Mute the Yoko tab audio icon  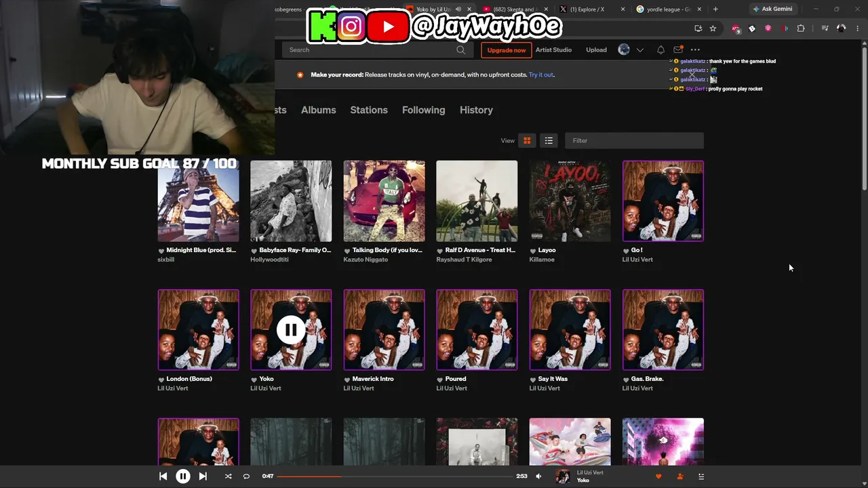pos(458,9)
